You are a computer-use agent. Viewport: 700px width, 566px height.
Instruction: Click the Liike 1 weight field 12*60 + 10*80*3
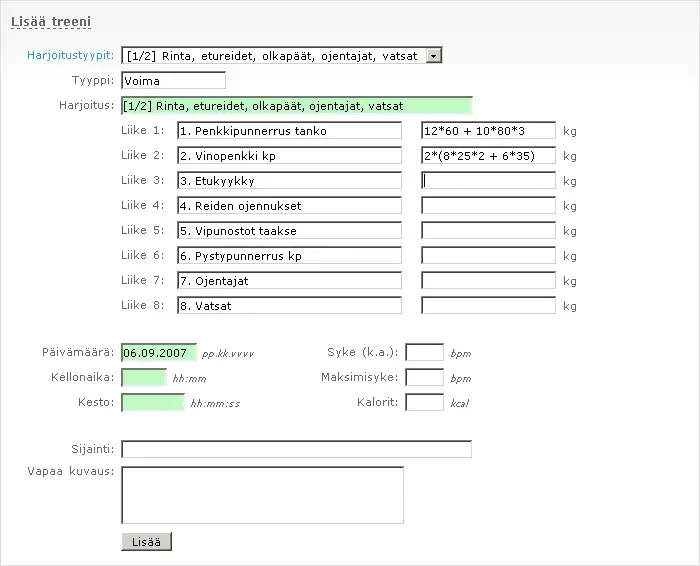pyautogui.click(x=488, y=131)
